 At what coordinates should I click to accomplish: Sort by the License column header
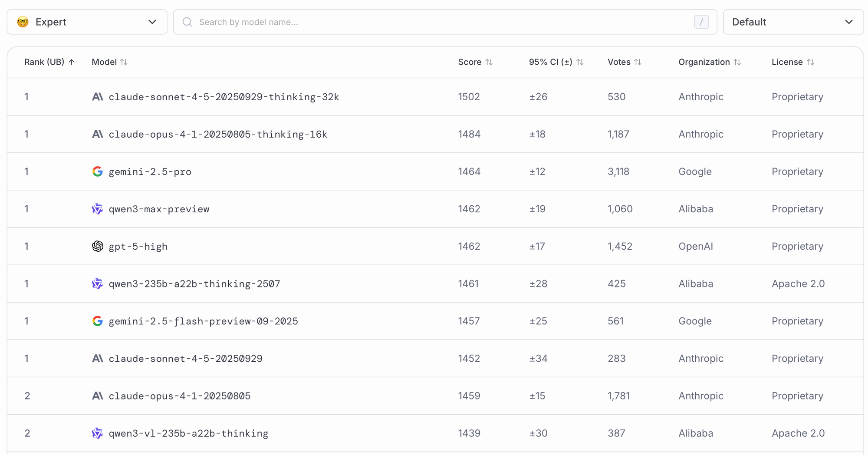tap(792, 62)
